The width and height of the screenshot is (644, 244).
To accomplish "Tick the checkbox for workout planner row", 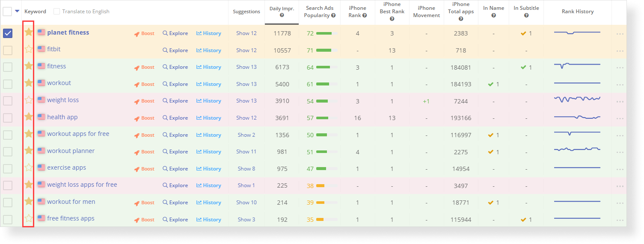I will tap(8, 152).
